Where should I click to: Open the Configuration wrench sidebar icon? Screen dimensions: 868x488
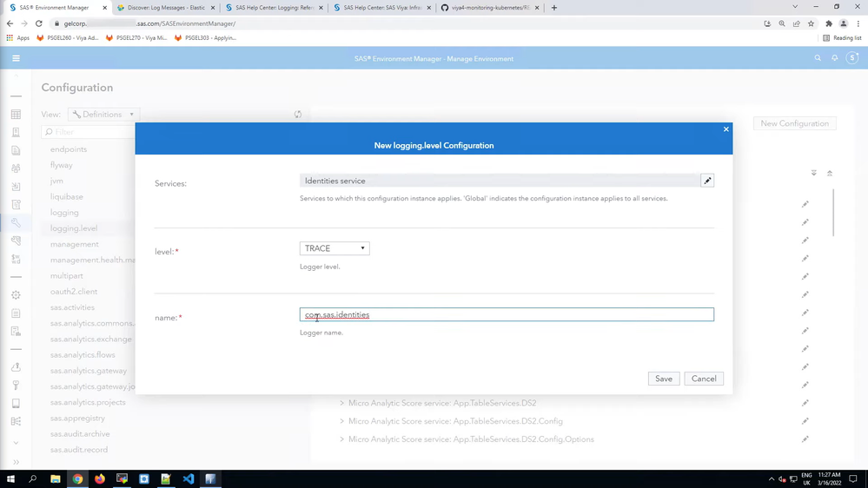pos(16,223)
